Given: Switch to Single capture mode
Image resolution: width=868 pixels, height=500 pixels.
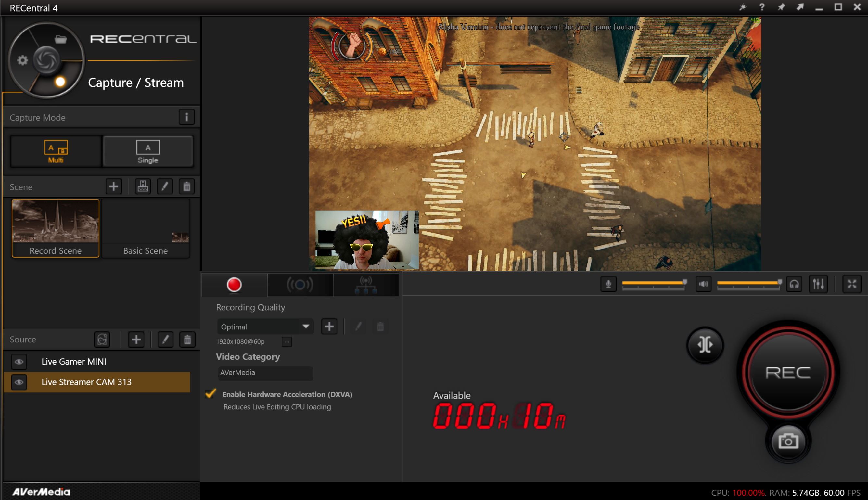Looking at the screenshot, I should pyautogui.click(x=148, y=151).
